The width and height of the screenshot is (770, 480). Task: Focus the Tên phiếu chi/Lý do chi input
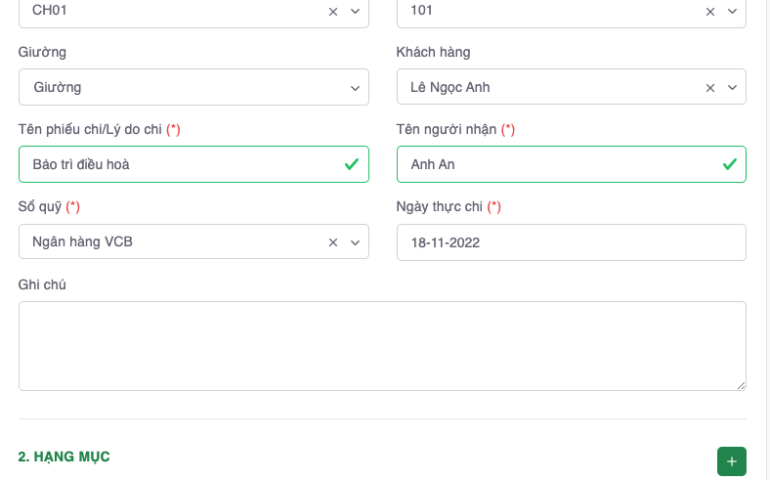coord(180,164)
